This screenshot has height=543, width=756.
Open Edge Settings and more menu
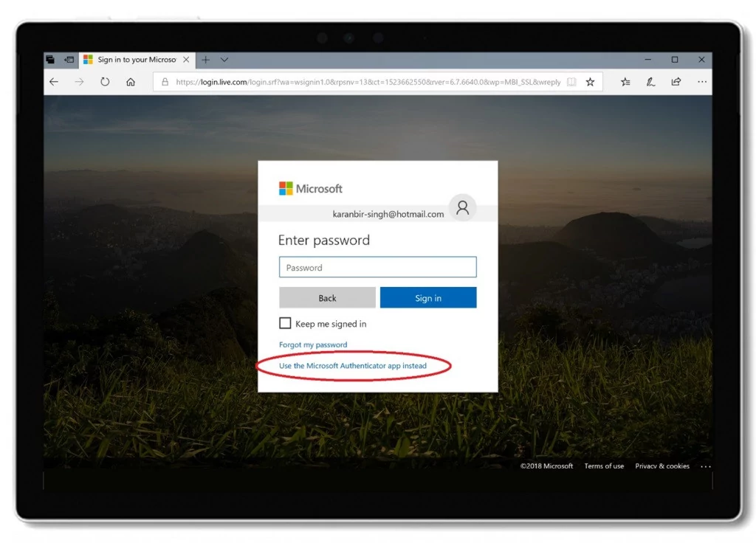(x=702, y=82)
